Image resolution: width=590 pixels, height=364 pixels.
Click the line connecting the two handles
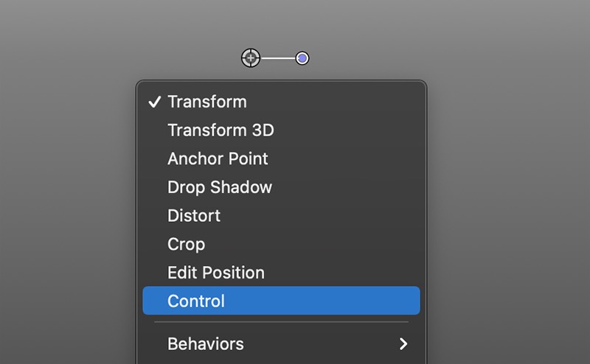click(x=278, y=58)
